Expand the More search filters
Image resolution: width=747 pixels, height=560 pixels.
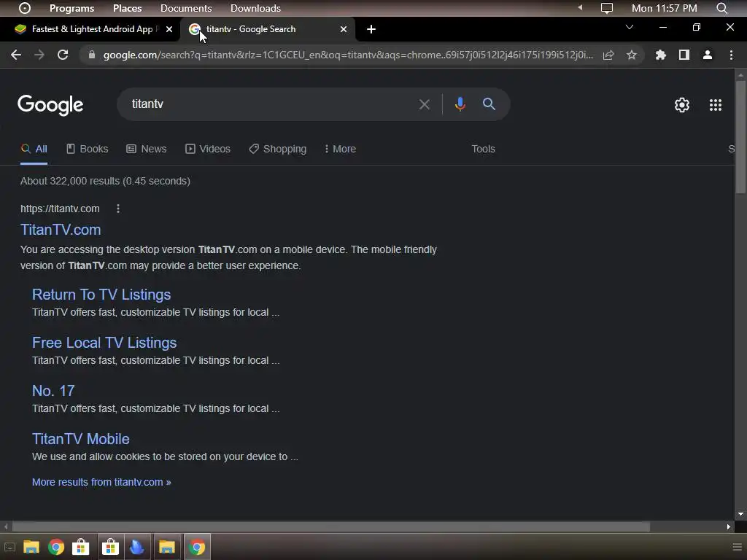340,149
